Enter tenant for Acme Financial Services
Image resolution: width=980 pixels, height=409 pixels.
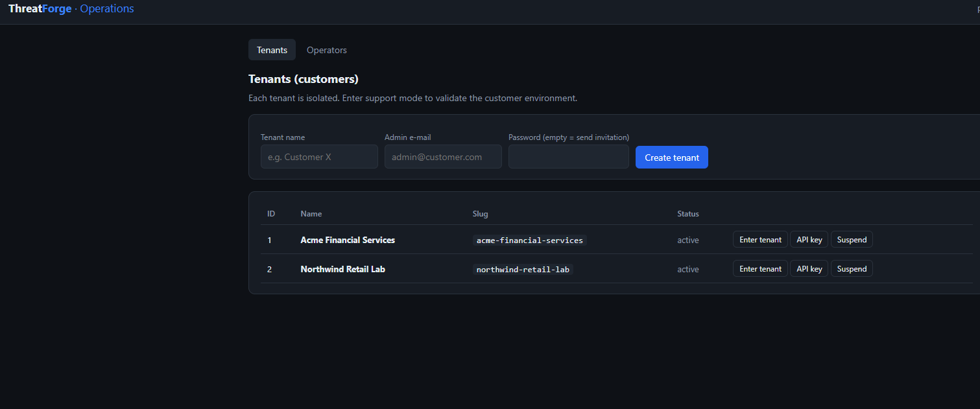[760, 240]
